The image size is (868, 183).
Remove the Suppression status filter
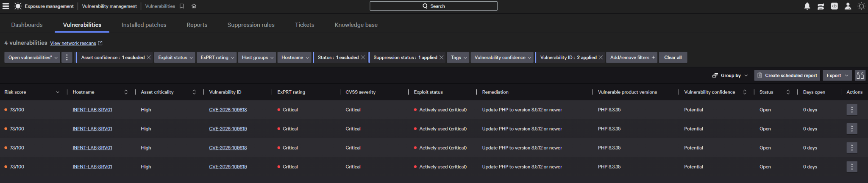tap(441, 57)
